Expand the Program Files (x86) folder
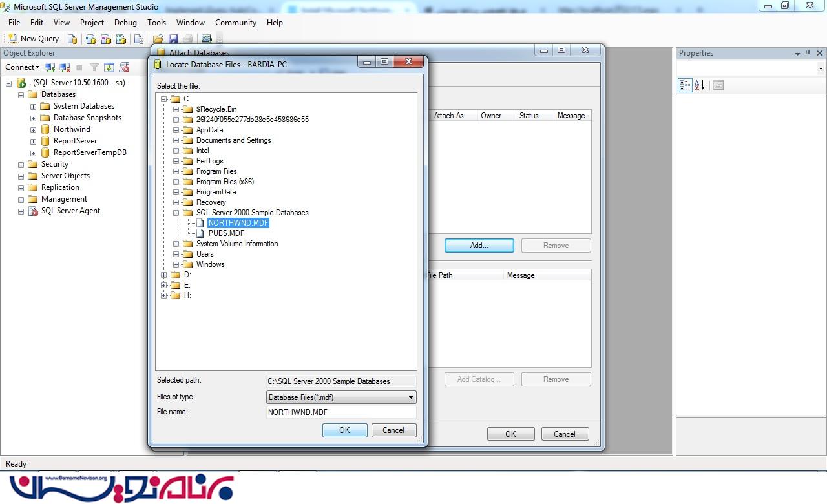The width and height of the screenshot is (827, 504). tap(176, 182)
